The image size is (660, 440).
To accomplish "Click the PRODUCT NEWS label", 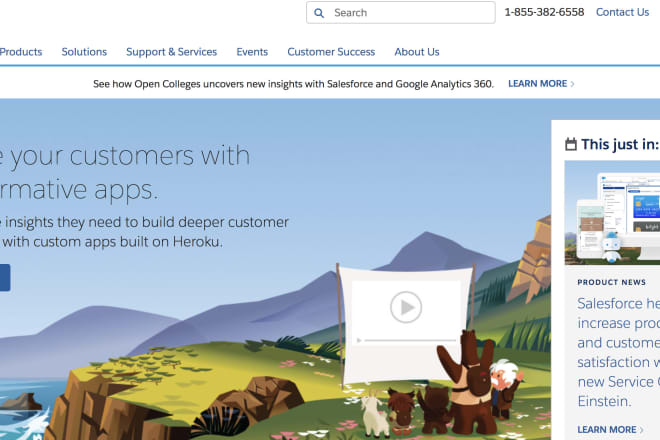I will 612,282.
